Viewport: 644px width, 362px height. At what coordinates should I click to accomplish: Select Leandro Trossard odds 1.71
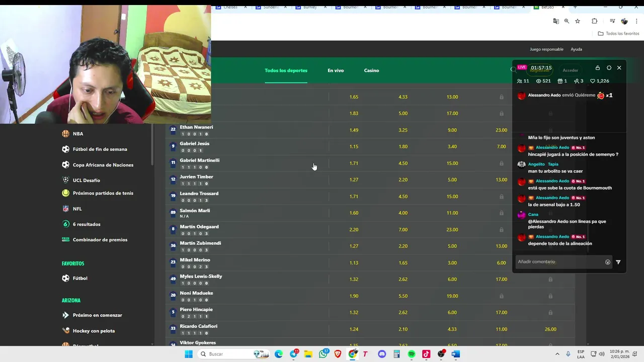pyautogui.click(x=354, y=197)
